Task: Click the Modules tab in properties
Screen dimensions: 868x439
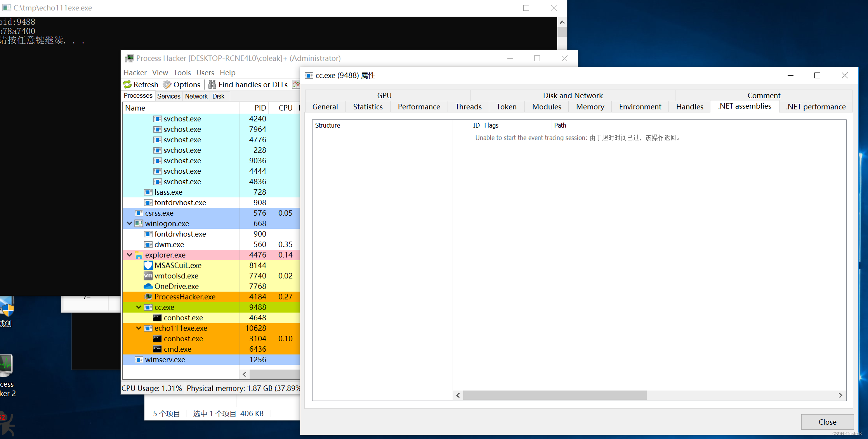Action: 547,106
